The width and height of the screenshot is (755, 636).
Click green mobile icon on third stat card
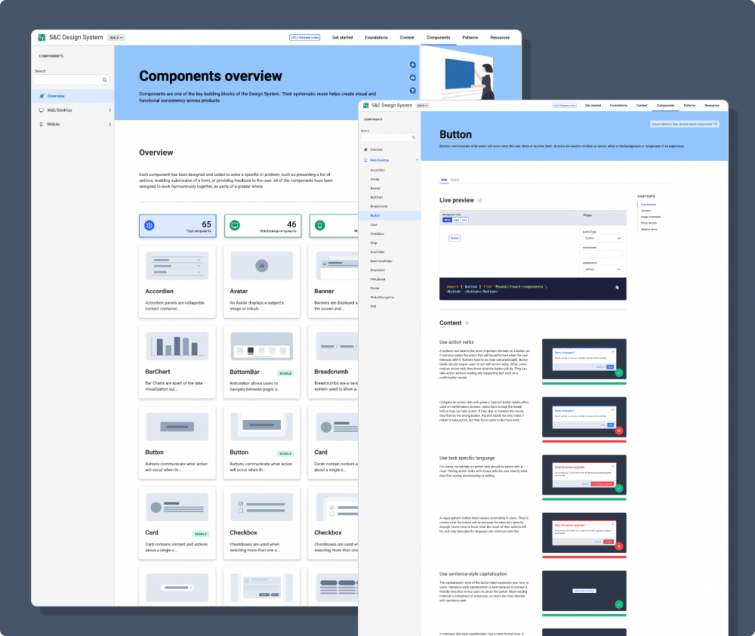pos(320,225)
